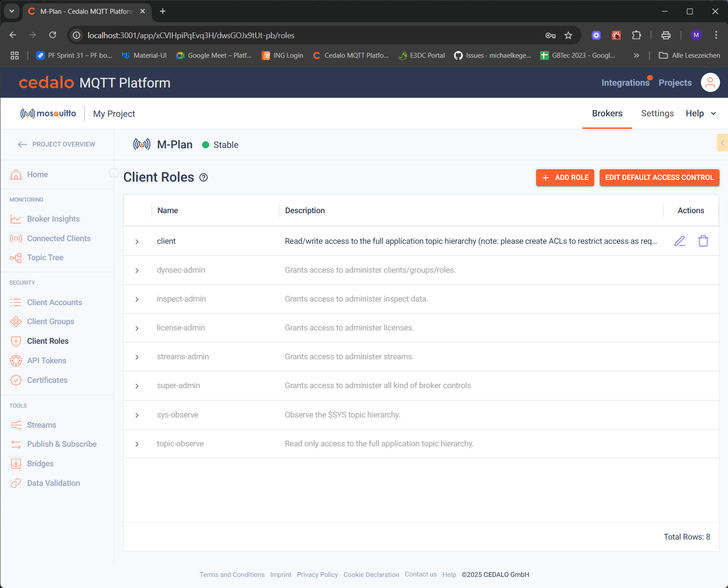Viewport: 728px width, 588px height.
Task: Expand the license-admin role row
Action: pyautogui.click(x=137, y=328)
